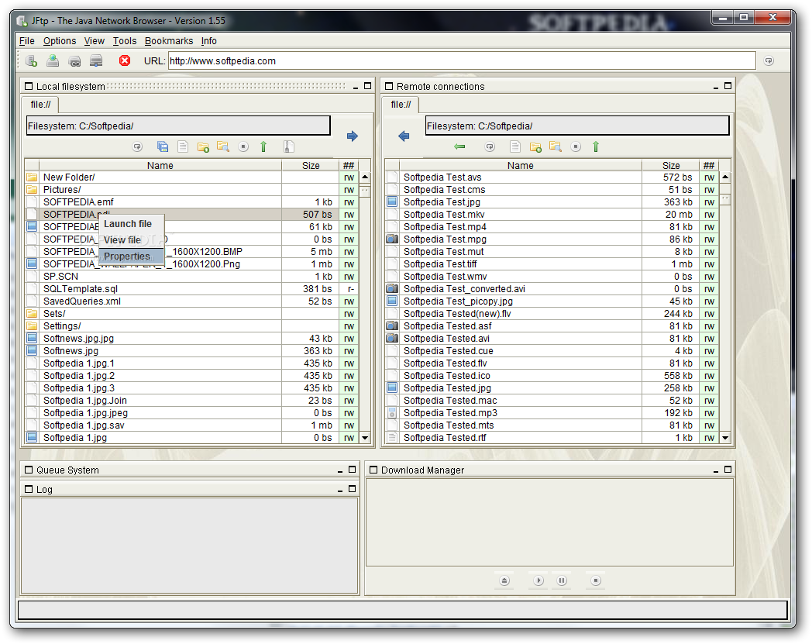Select Launch file in context menu
Viewport: 812px width, 644px height.
(x=128, y=224)
